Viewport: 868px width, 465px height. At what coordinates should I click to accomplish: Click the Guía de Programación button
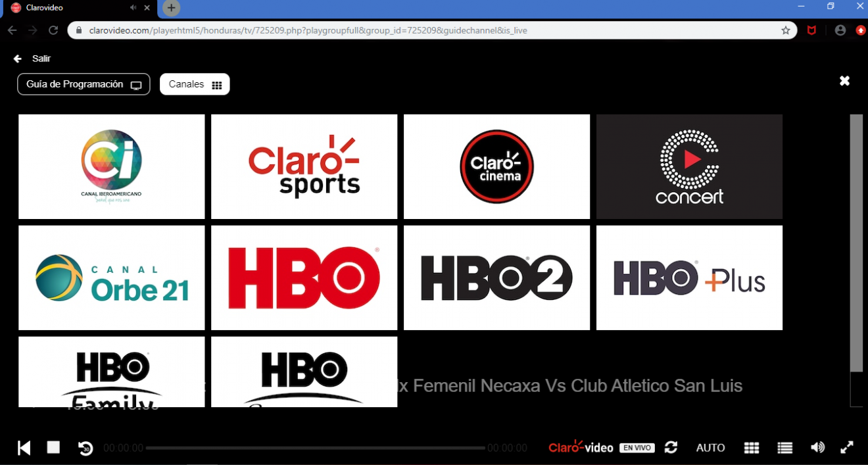(84, 84)
